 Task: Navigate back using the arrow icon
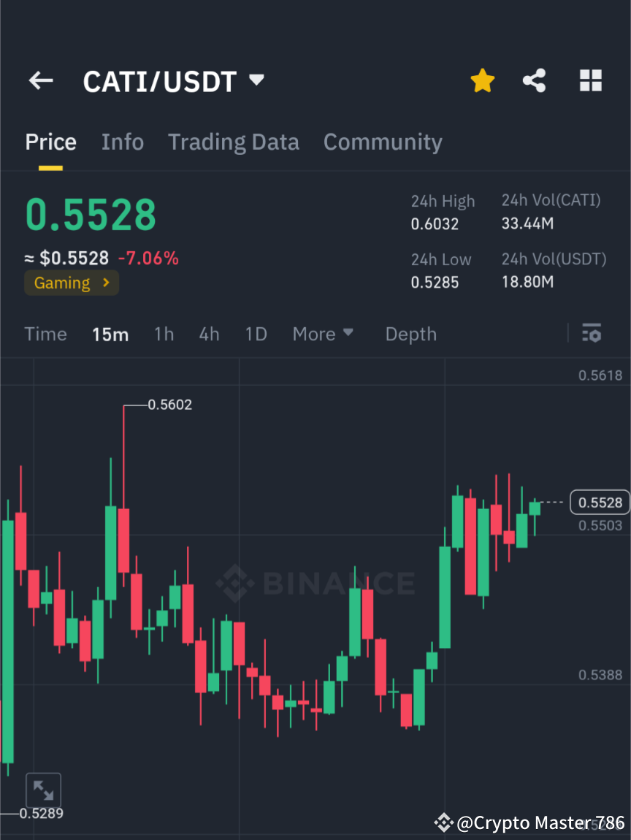point(40,80)
